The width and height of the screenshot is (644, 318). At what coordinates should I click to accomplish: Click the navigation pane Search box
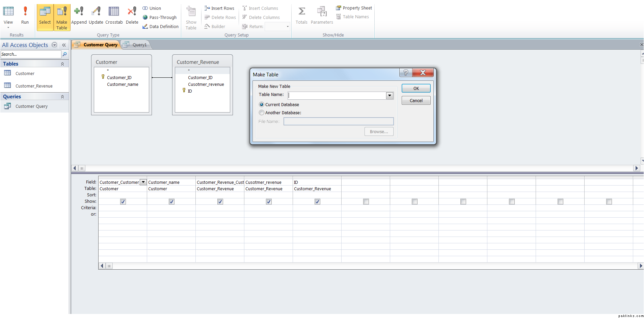pos(30,54)
